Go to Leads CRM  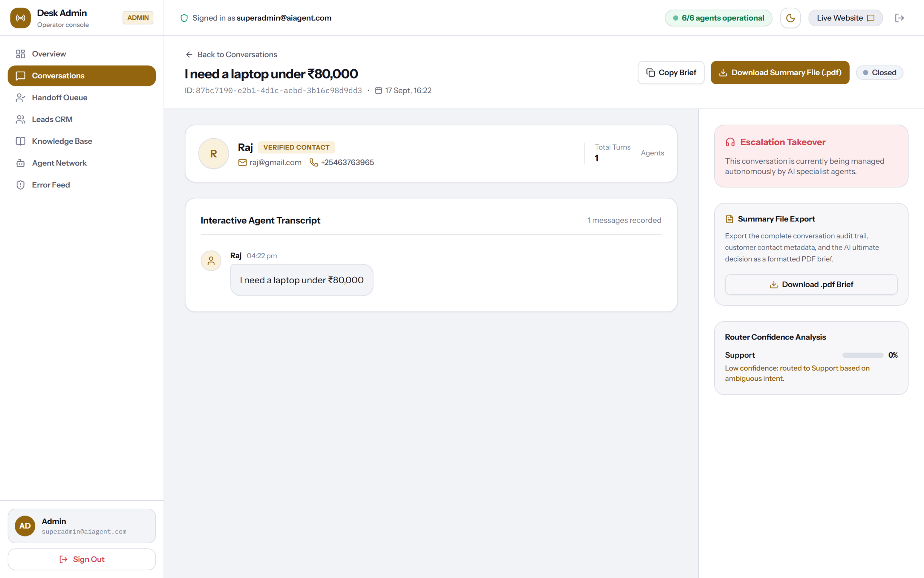[82, 119]
